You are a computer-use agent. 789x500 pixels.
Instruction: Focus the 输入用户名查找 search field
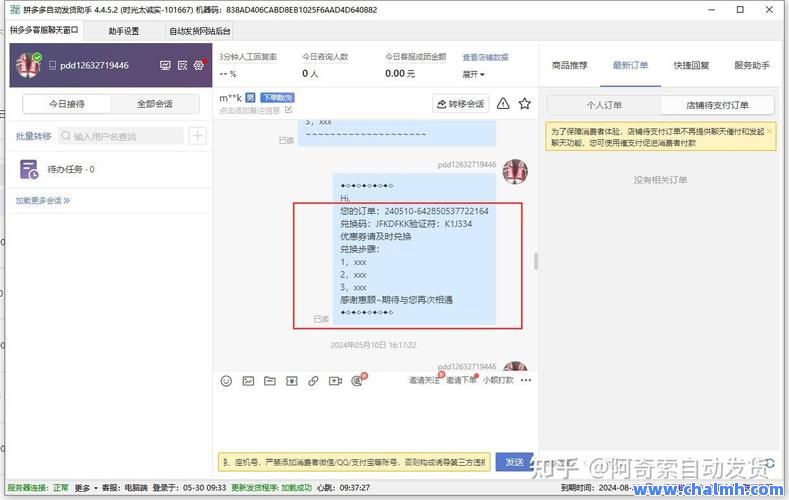tap(121, 136)
